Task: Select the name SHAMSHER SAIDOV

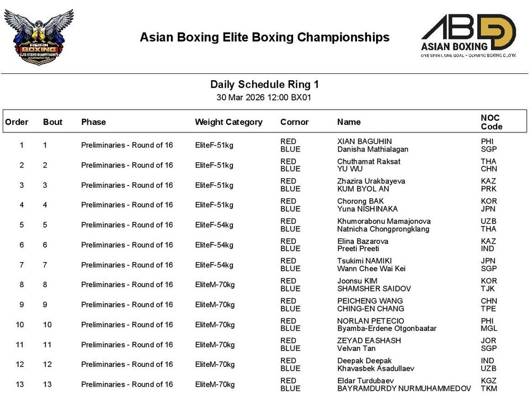Action: click(x=374, y=289)
